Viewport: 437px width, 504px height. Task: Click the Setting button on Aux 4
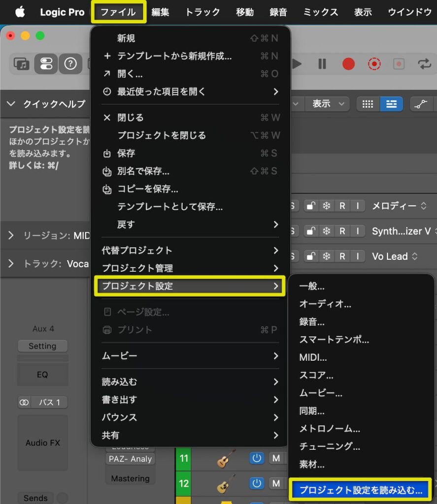click(42, 346)
